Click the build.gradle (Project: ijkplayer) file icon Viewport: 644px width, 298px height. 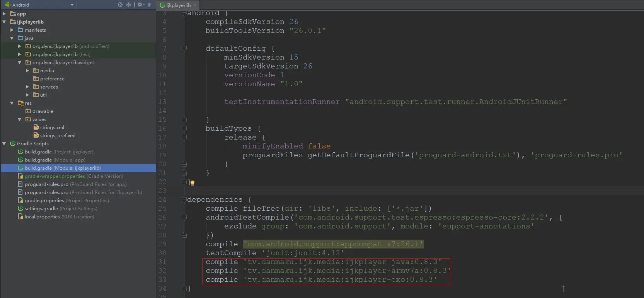[20, 152]
